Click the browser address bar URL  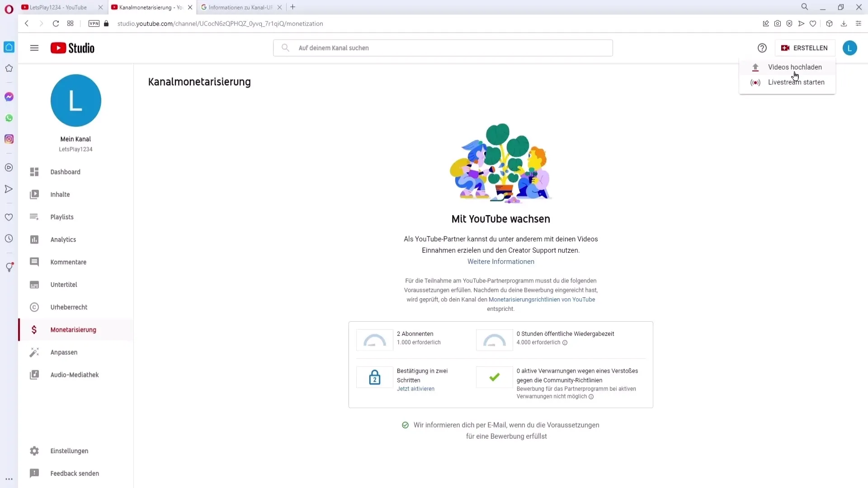coord(220,23)
